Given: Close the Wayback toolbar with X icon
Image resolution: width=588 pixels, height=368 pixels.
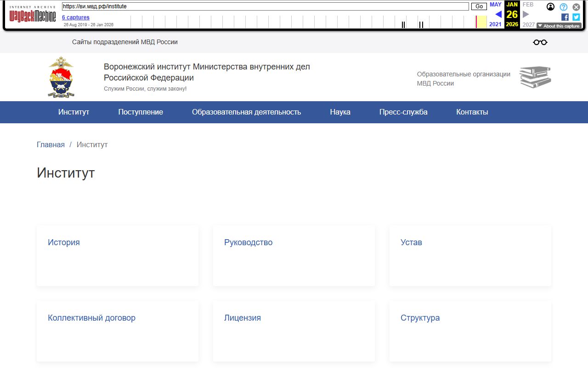Looking at the screenshot, I should click(x=576, y=7).
